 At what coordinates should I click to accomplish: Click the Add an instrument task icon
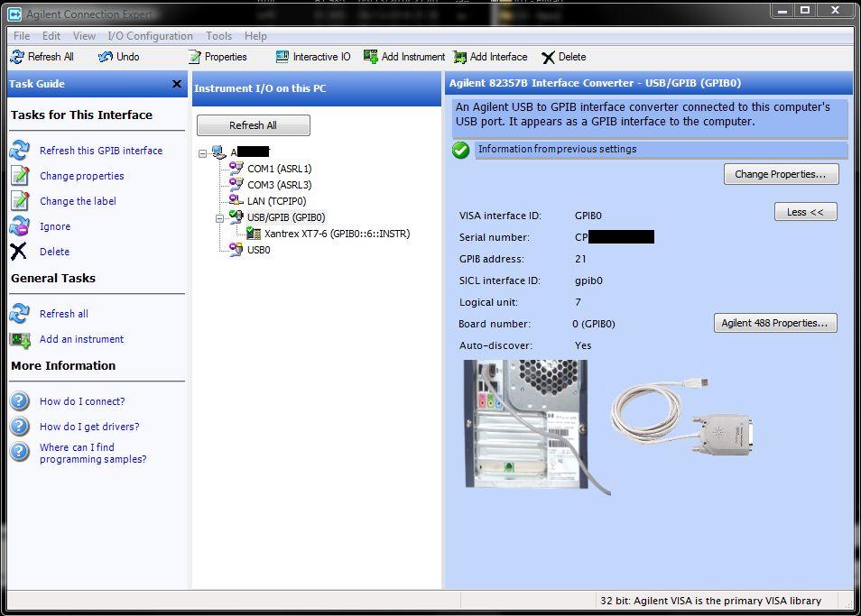point(21,339)
